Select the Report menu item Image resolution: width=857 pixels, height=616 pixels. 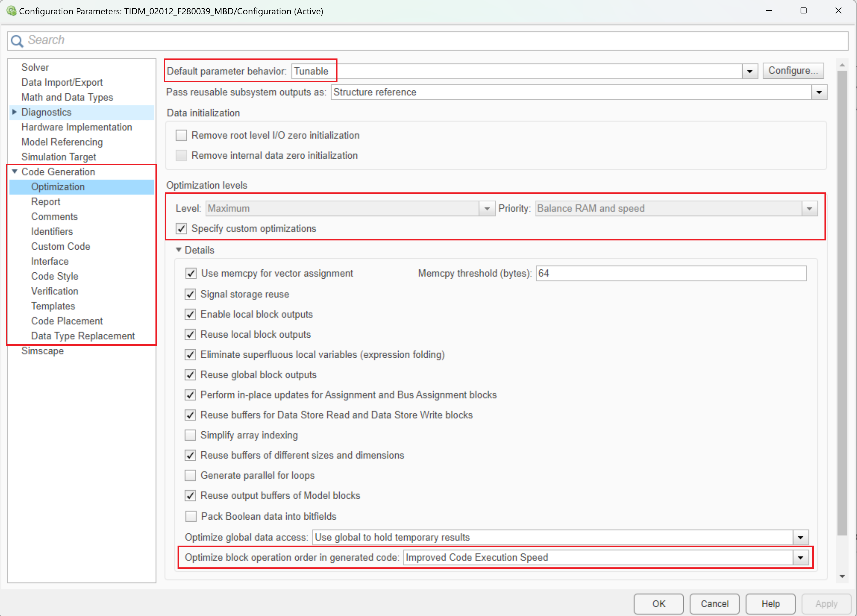click(44, 202)
